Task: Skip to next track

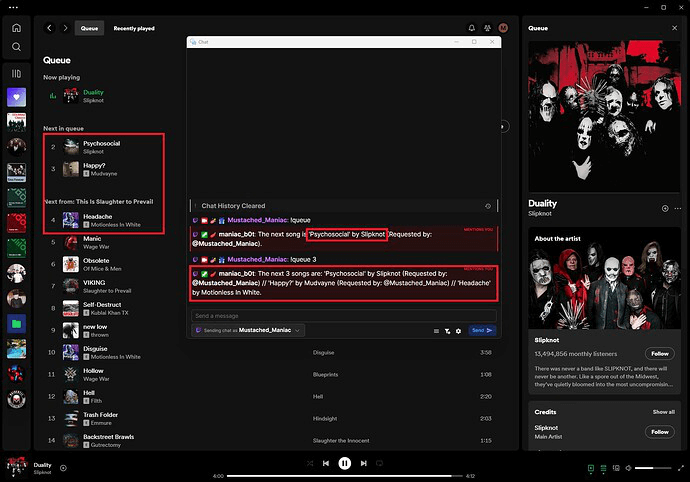Action: click(363, 463)
